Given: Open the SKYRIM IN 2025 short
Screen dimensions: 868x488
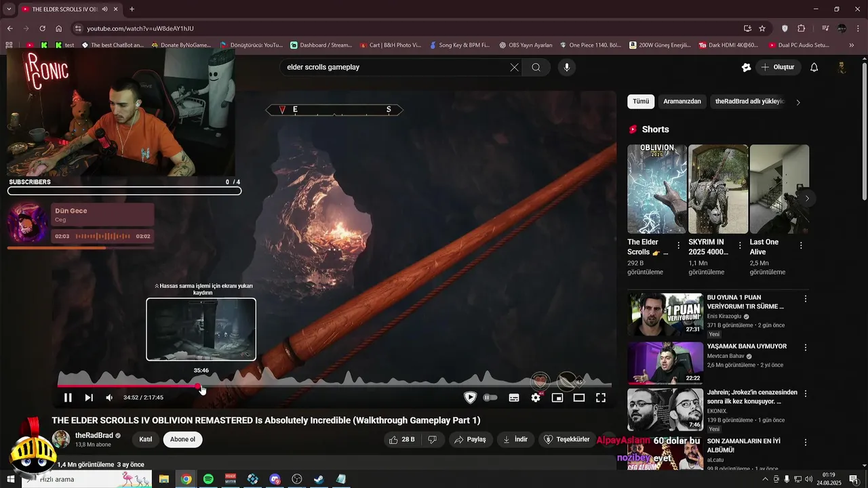Looking at the screenshot, I should tap(718, 189).
